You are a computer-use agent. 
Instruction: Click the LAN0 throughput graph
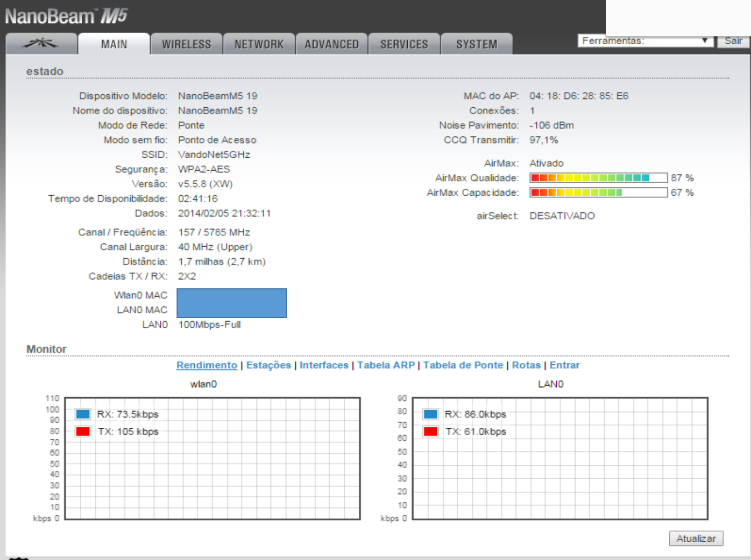click(x=560, y=459)
